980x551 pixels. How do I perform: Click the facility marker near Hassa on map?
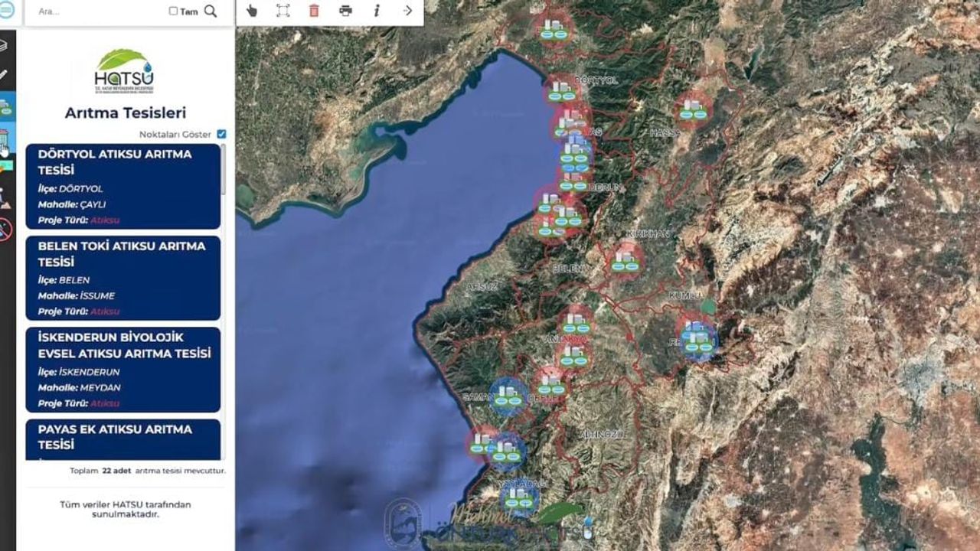(x=693, y=109)
